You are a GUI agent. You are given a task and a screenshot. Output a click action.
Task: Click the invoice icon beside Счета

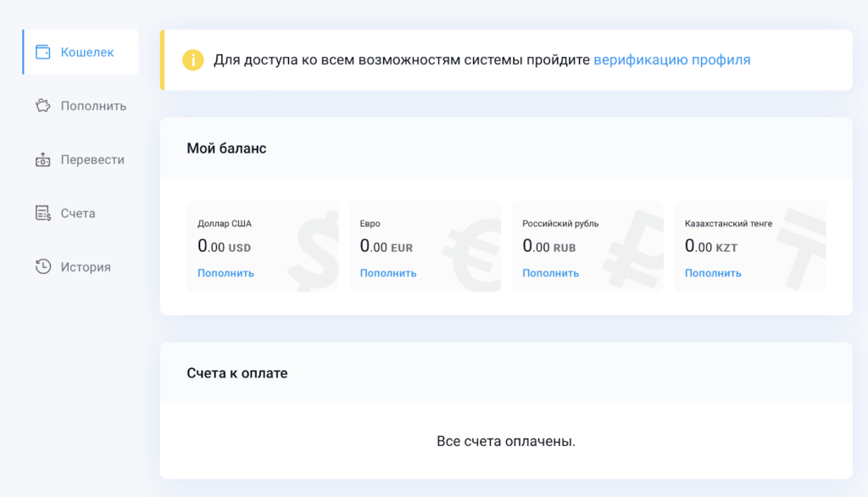tap(42, 214)
